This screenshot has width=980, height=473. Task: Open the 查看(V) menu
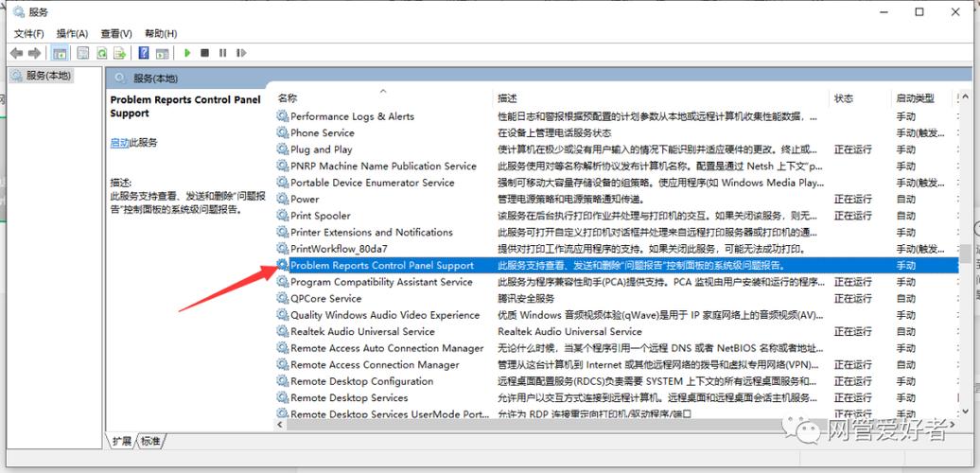point(116,33)
